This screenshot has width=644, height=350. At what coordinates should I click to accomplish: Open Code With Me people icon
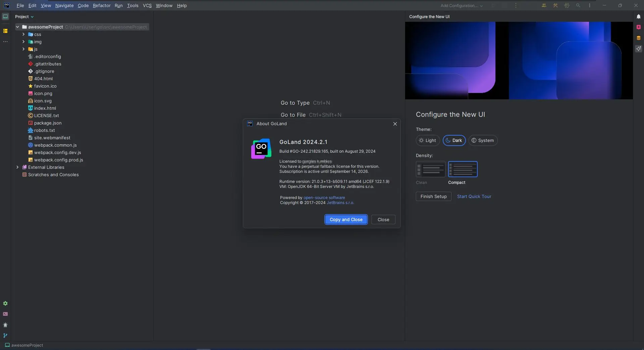[x=544, y=5]
